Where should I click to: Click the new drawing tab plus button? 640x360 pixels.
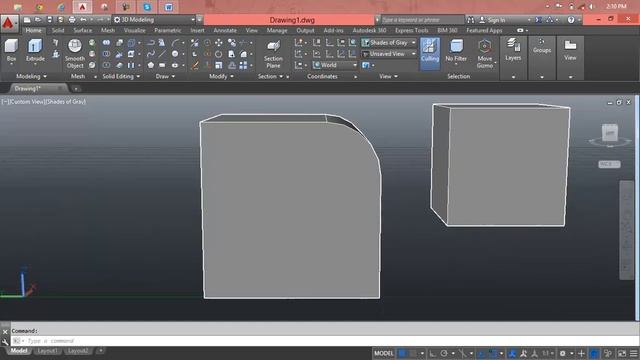coord(76,89)
